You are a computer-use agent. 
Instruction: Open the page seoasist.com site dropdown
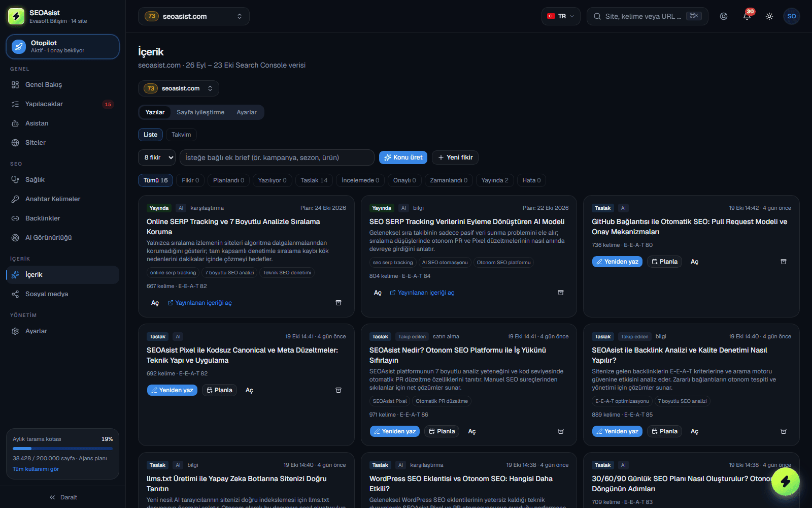coord(179,88)
